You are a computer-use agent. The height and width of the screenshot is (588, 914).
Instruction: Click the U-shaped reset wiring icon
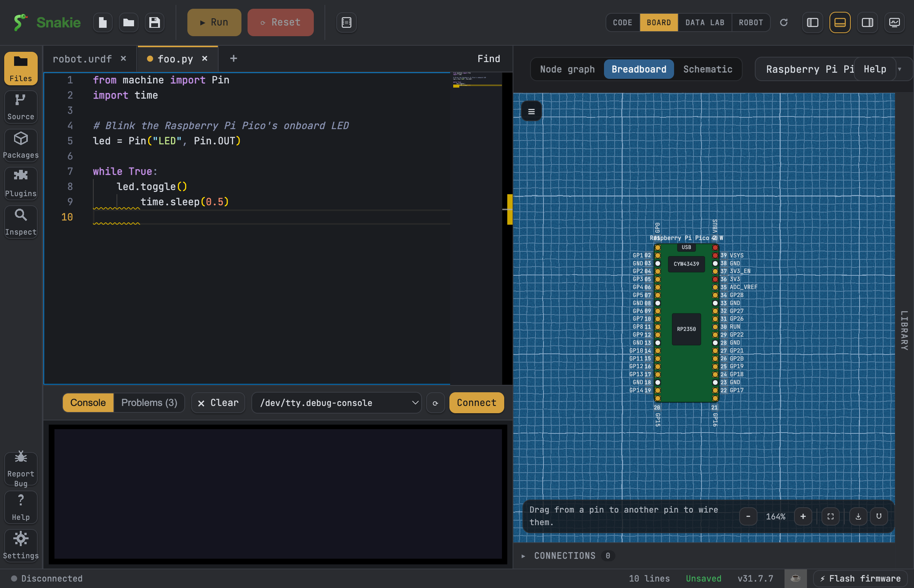pyautogui.click(x=879, y=516)
